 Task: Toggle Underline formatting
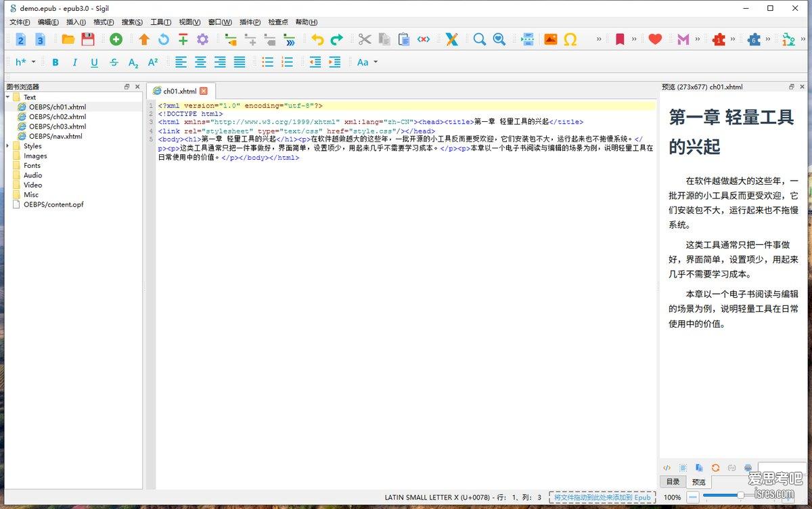pyautogui.click(x=94, y=62)
